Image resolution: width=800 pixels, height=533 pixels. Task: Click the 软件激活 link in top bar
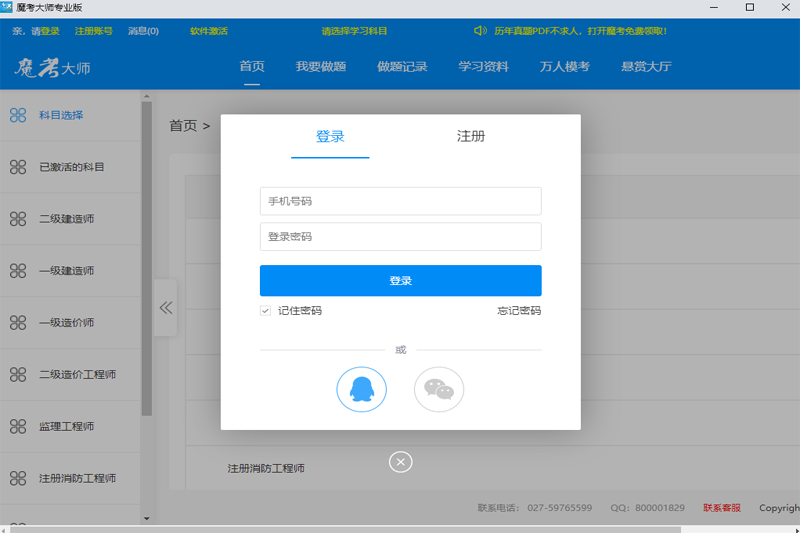point(208,31)
